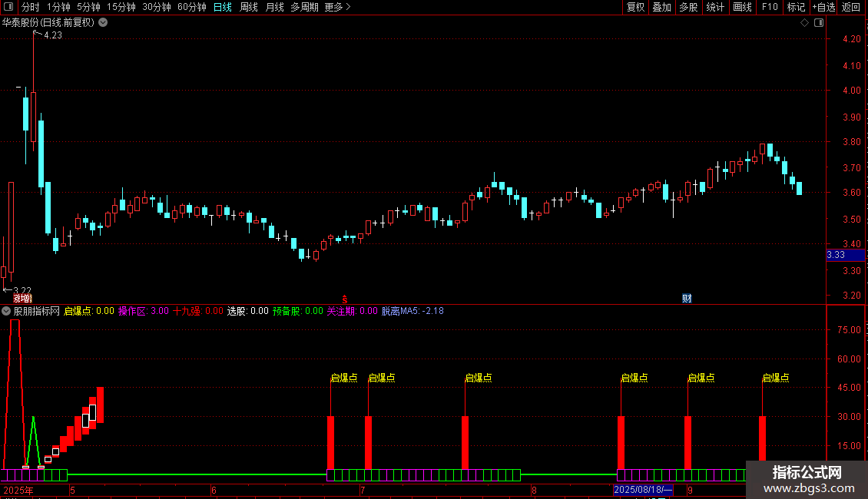Click the 2025年 label on time axis
Viewport: 868px width, 499px height.
[x=18, y=490]
